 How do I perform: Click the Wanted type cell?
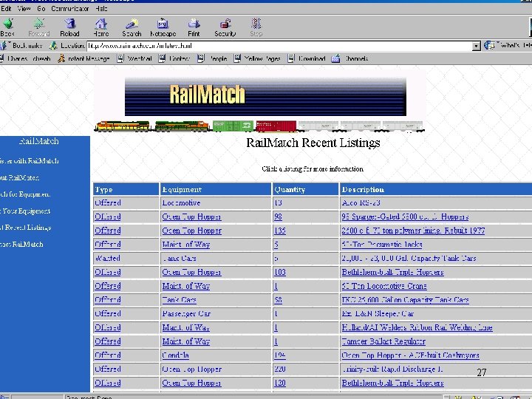(126, 258)
